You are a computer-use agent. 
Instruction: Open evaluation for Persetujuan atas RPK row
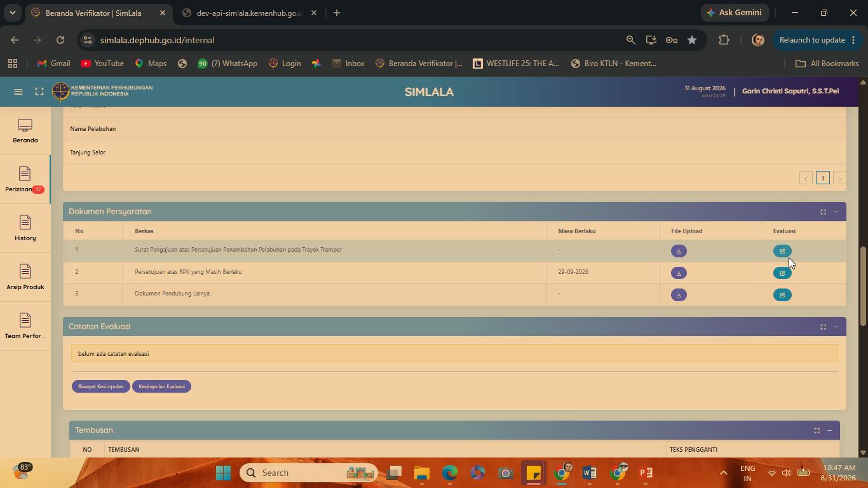click(782, 273)
